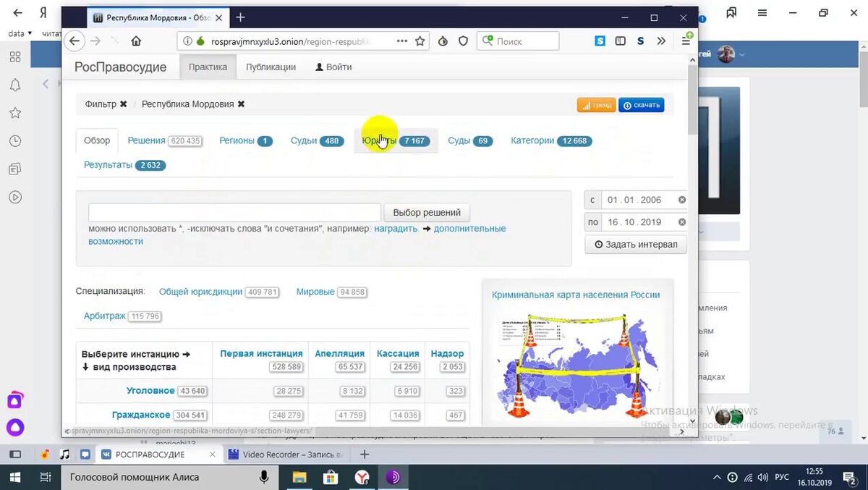The image size is (868, 490).
Task: Open the shield security level icon
Action: pos(463,41)
